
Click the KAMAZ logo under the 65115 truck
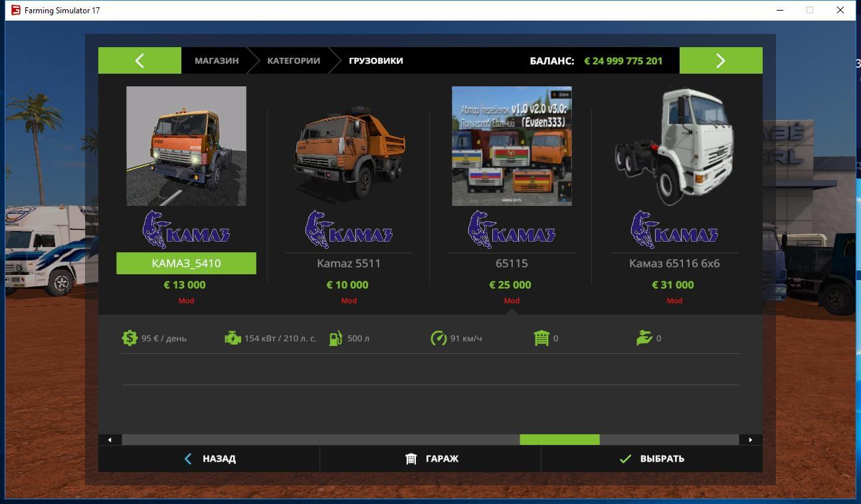[x=512, y=230]
